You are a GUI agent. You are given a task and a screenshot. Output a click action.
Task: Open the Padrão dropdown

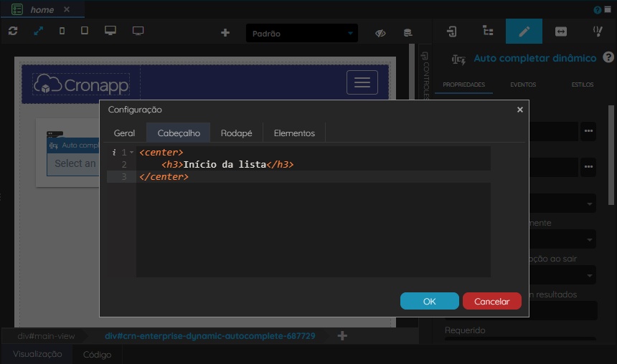click(x=302, y=33)
